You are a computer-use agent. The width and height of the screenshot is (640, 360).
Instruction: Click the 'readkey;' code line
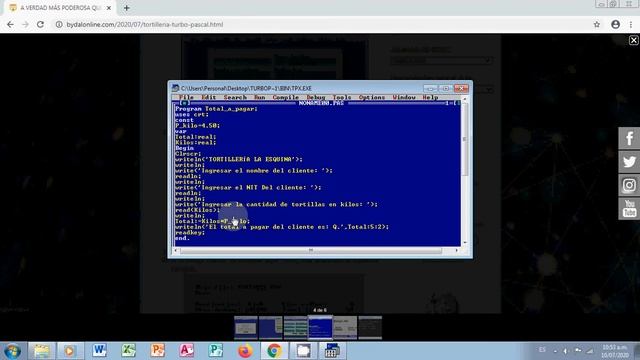coord(190,232)
